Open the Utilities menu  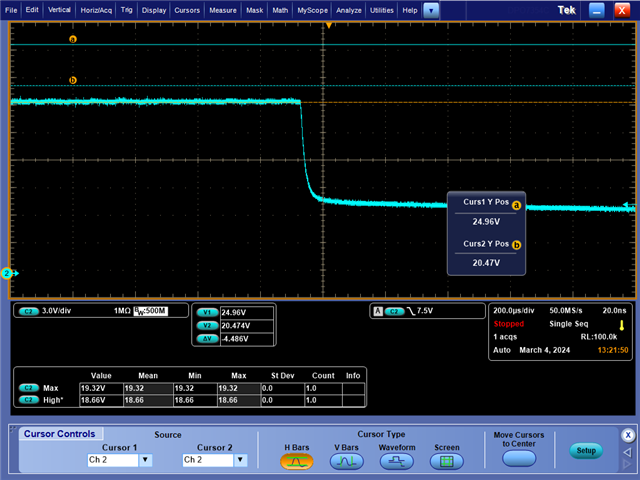[x=382, y=10]
